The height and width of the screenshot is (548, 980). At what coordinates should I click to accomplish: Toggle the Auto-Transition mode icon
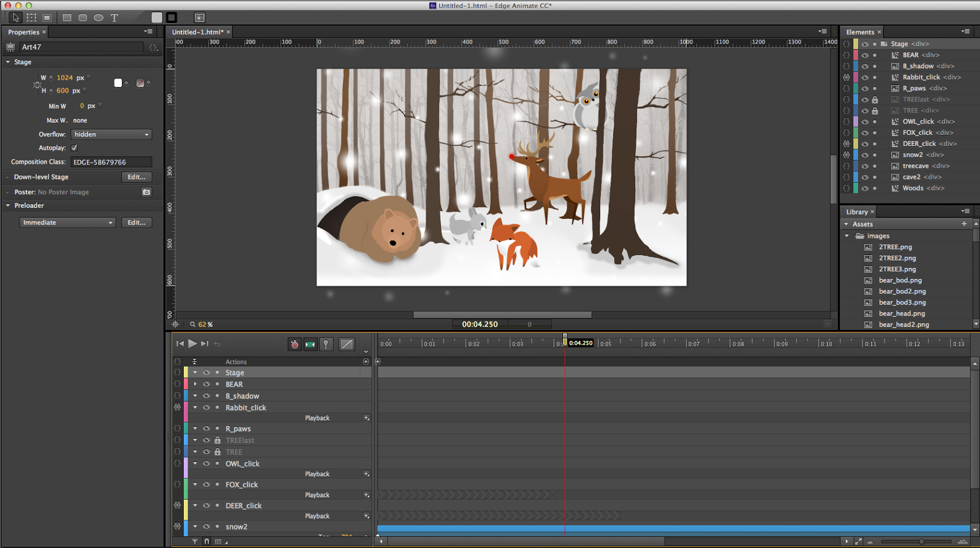[x=311, y=344]
